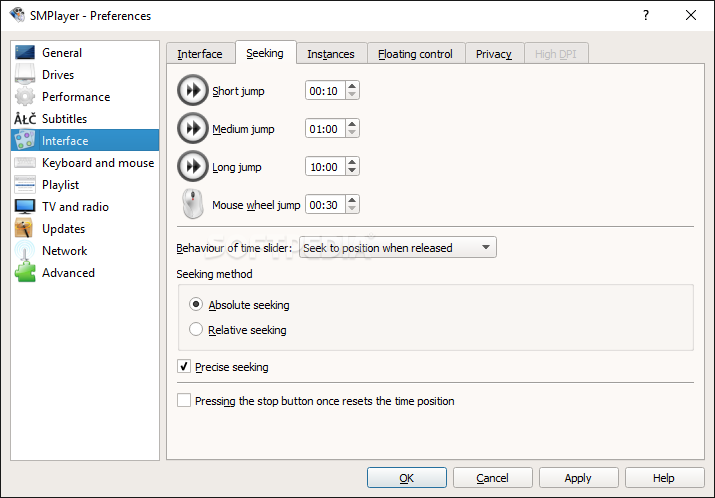This screenshot has height=498, width=715.
Task: Select Relative seeking radio button
Action: (x=196, y=329)
